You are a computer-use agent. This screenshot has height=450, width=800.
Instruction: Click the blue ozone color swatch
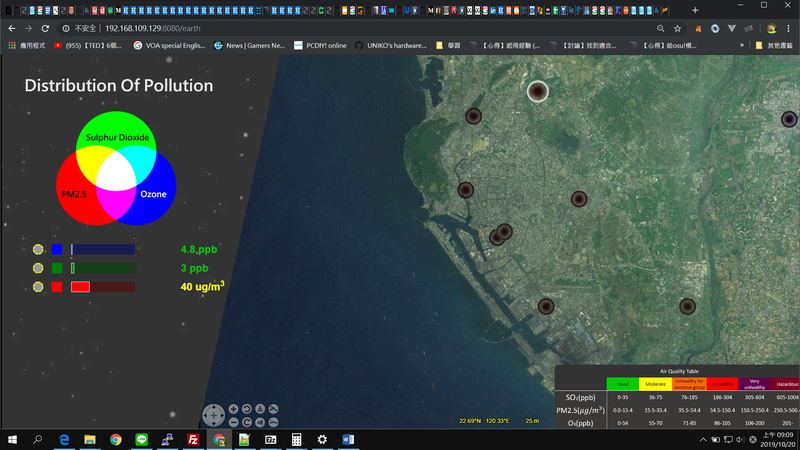pyautogui.click(x=57, y=249)
